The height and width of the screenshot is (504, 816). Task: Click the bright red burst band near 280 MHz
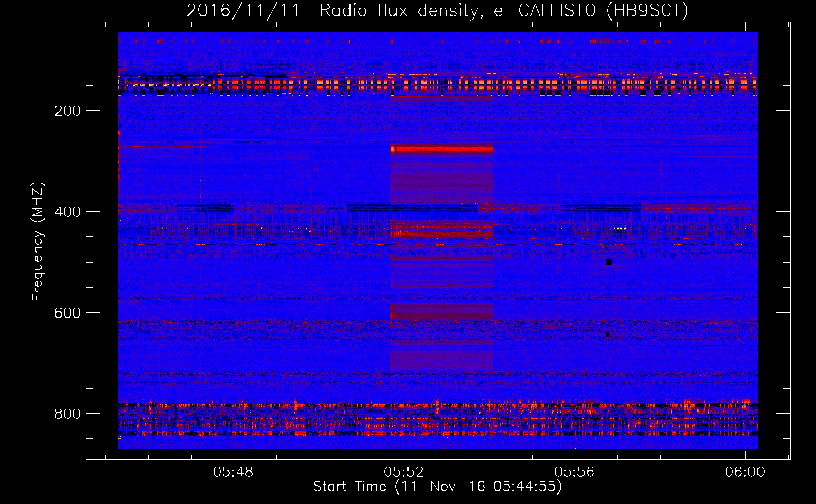click(442, 149)
